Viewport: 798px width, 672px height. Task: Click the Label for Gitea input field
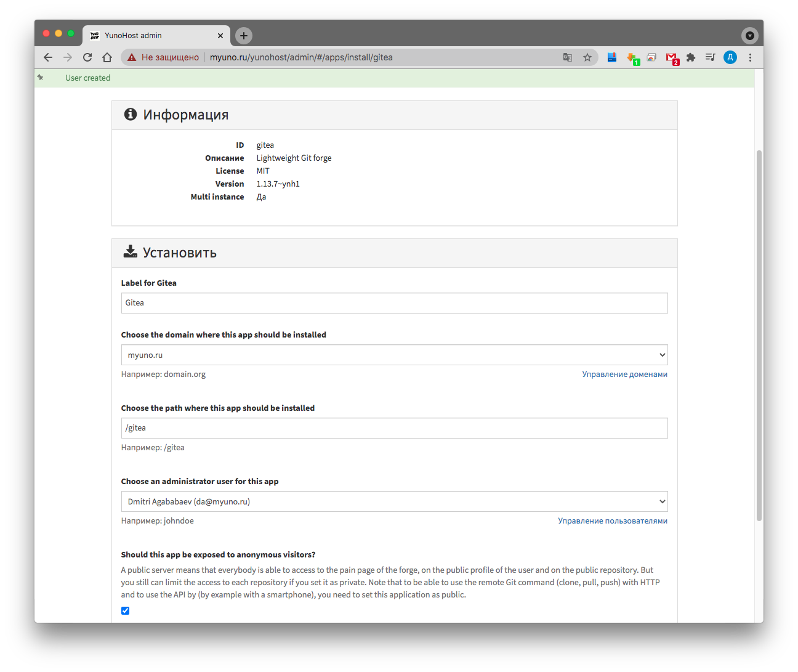394,303
